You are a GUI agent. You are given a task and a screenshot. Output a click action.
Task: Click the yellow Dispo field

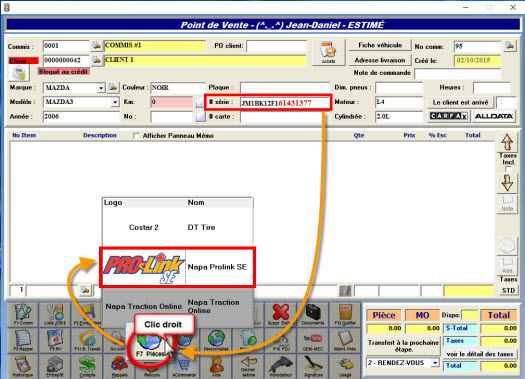coord(469,315)
